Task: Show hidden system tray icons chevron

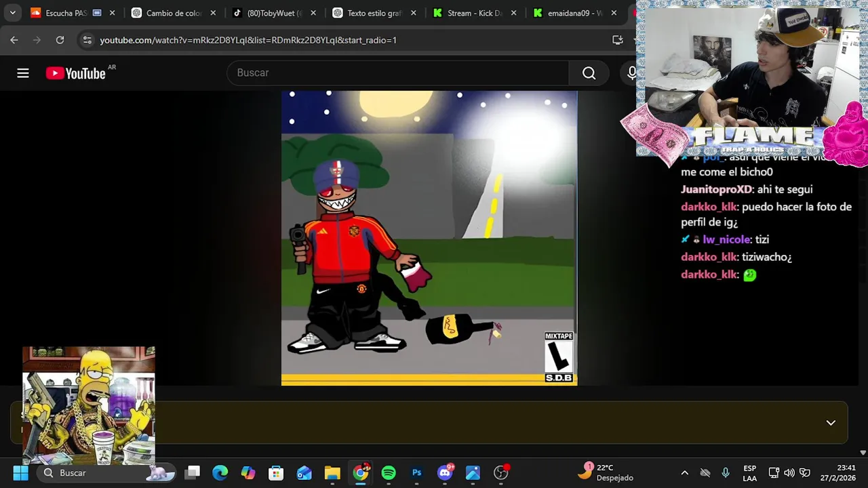Action: click(x=684, y=472)
